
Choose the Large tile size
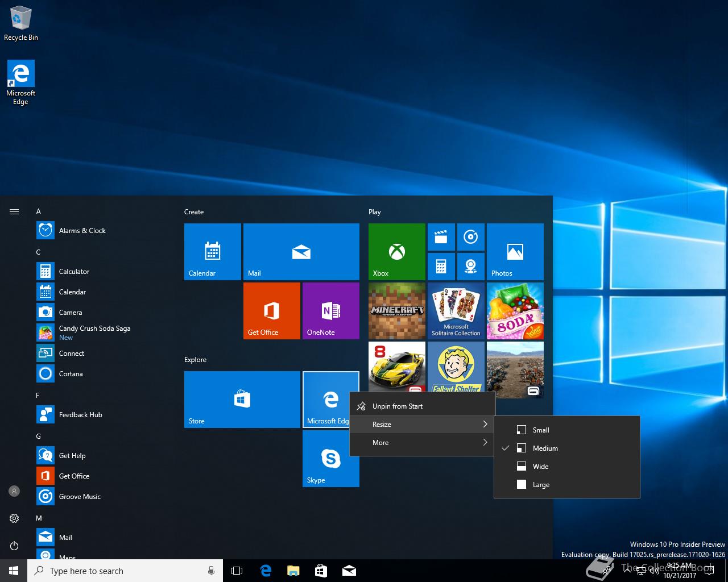(567, 485)
